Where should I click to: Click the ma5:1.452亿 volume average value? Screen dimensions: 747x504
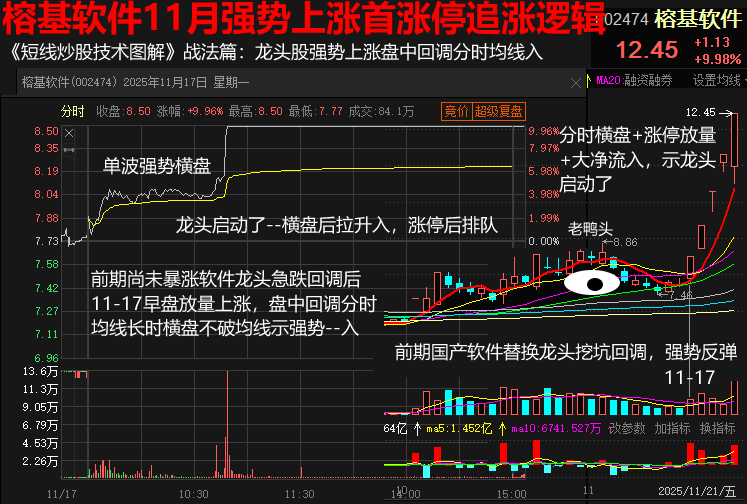pos(459,429)
